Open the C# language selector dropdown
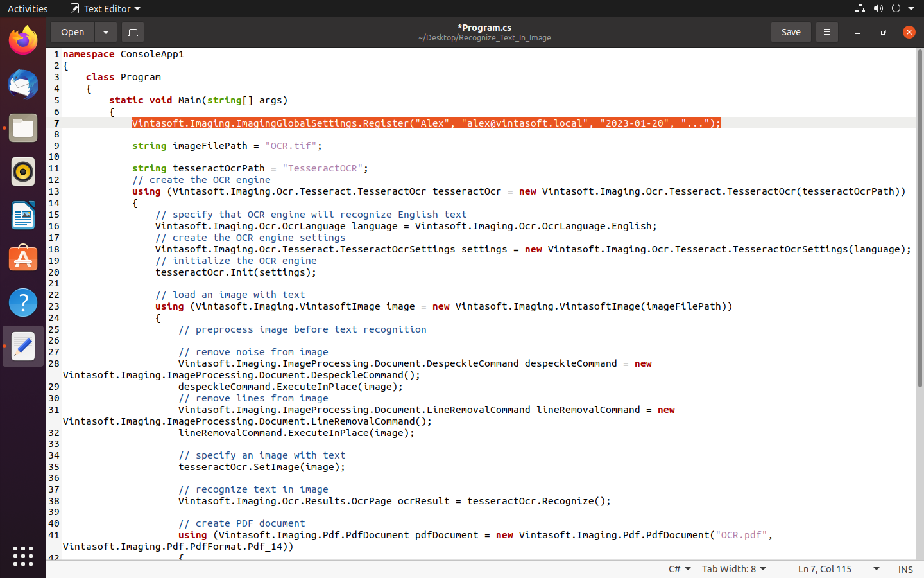 coord(679,569)
